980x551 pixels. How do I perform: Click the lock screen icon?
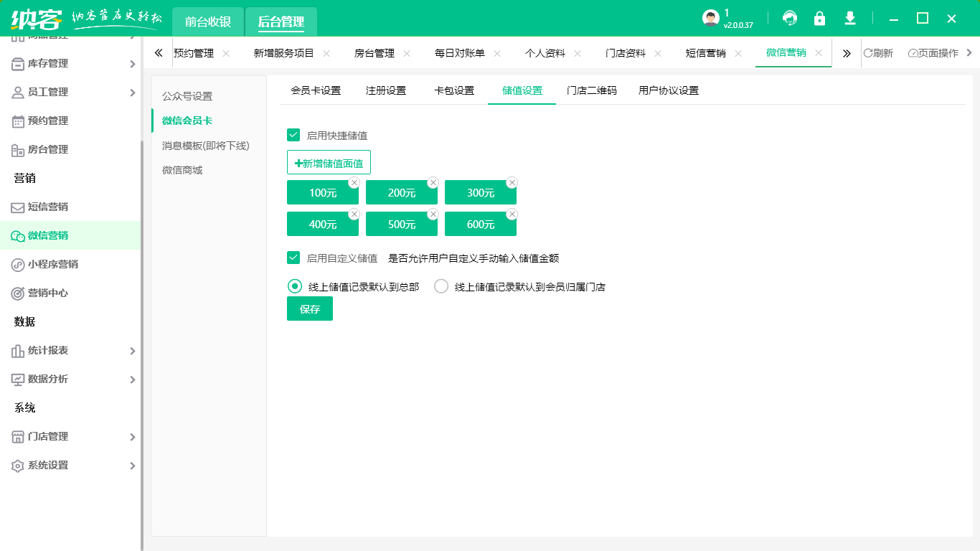pyautogui.click(x=819, y=18)
